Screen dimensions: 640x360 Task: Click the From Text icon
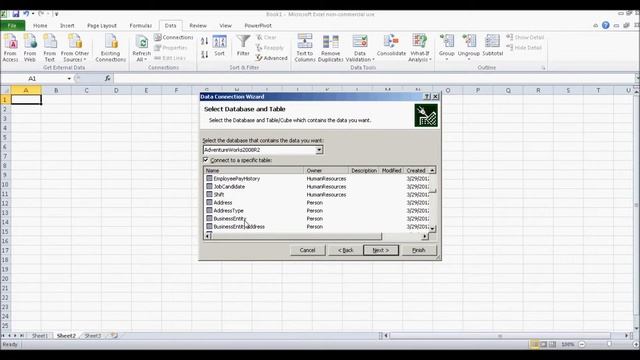click(50, 48)
